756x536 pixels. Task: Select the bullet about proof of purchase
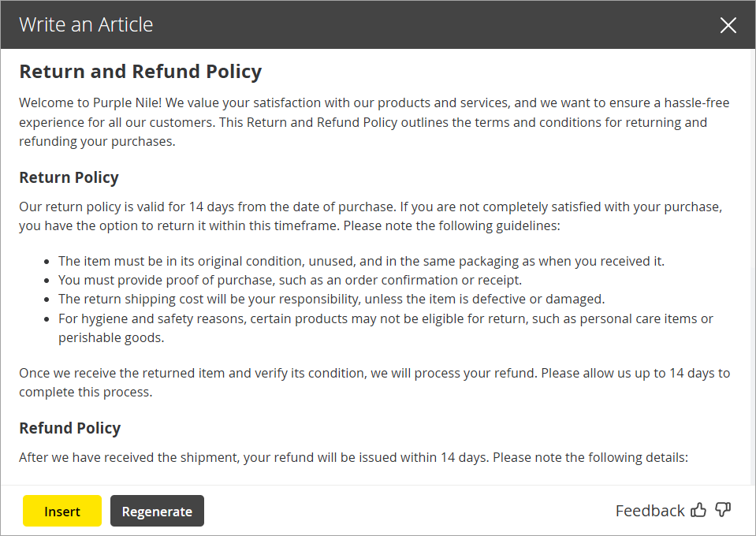click(x=289, y=280)
